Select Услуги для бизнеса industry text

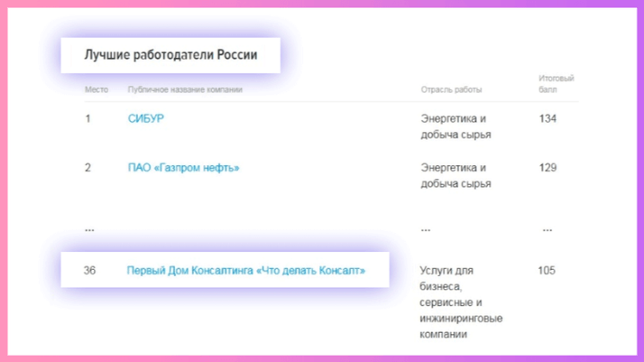pos(461,302)
